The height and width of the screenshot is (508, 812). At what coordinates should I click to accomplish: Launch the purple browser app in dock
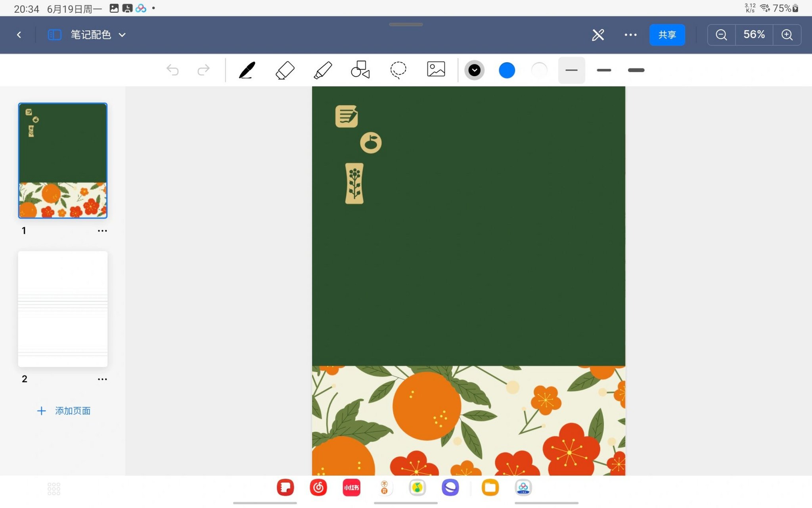click(450, 487)
